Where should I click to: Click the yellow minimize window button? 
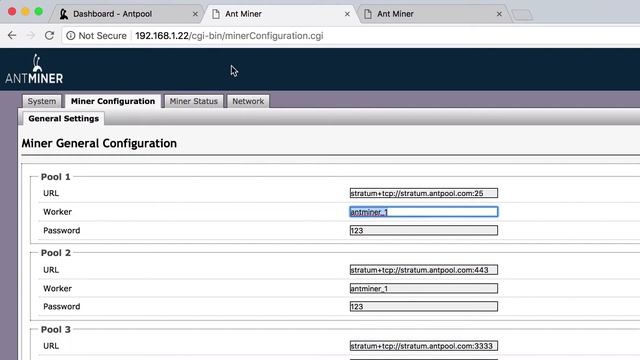[x=25, y=12]
